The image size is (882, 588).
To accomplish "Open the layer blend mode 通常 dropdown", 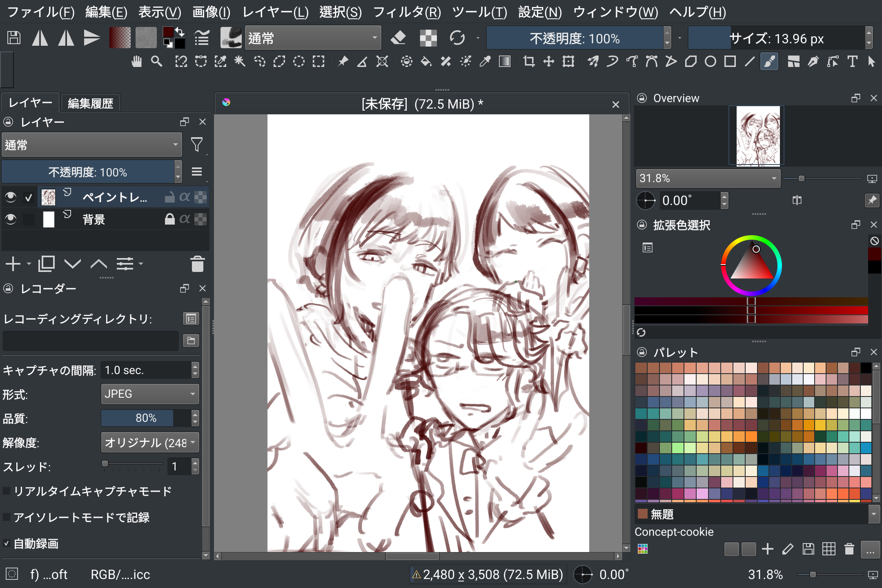I will 91,145.
